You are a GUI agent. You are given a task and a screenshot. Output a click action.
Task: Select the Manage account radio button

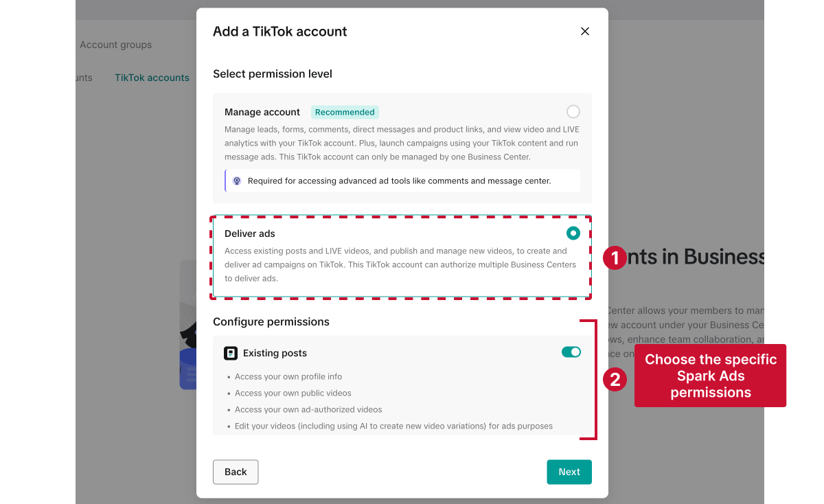point(573,111)
